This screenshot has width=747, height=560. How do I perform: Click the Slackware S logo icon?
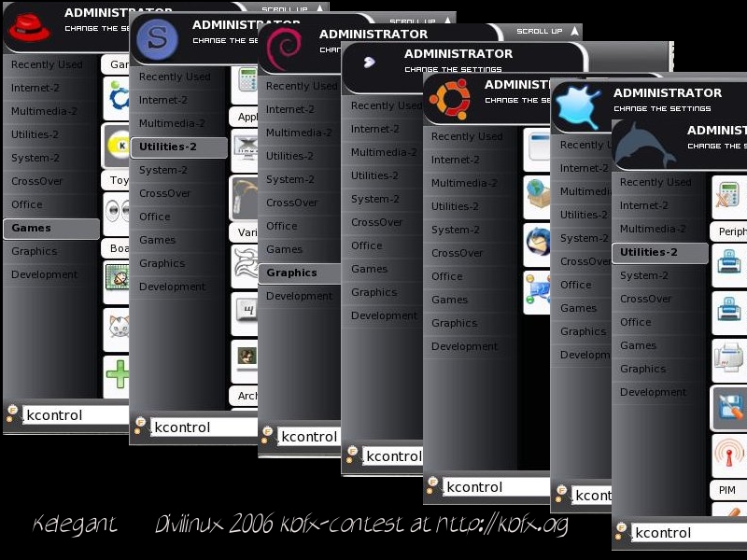pyautogui.click(x=157, y=38)
